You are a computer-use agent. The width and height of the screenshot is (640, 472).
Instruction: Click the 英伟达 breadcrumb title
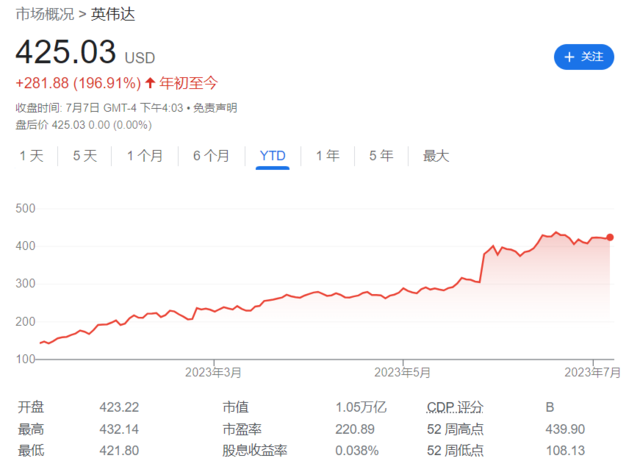coord(113,14)
